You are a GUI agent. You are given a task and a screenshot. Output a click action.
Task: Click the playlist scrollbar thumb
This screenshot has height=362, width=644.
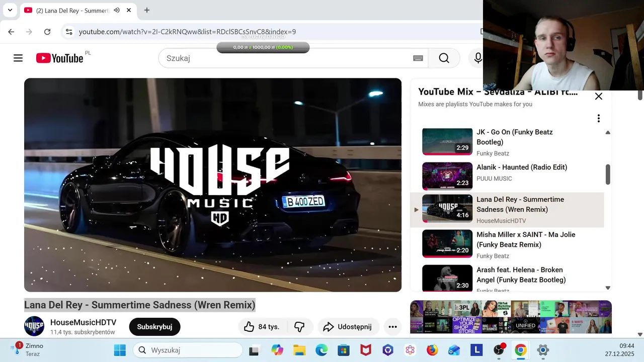pyautogui.click(x=608, y=174)
